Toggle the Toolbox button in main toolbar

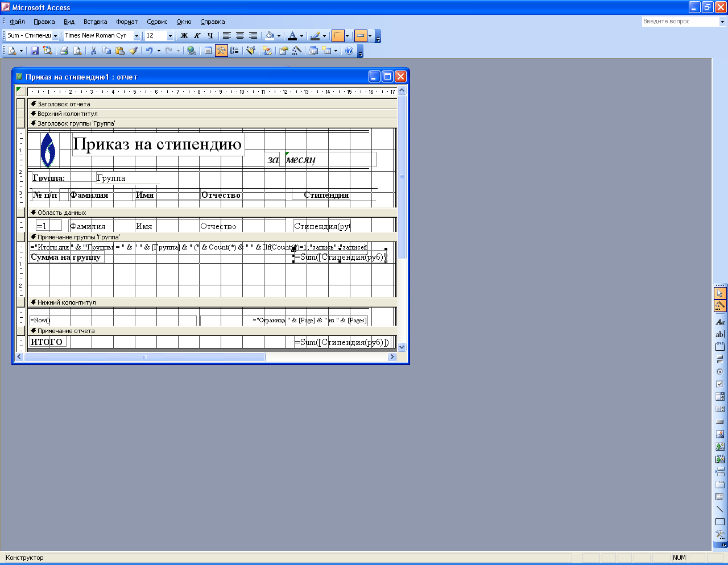[x=221, y=51]
